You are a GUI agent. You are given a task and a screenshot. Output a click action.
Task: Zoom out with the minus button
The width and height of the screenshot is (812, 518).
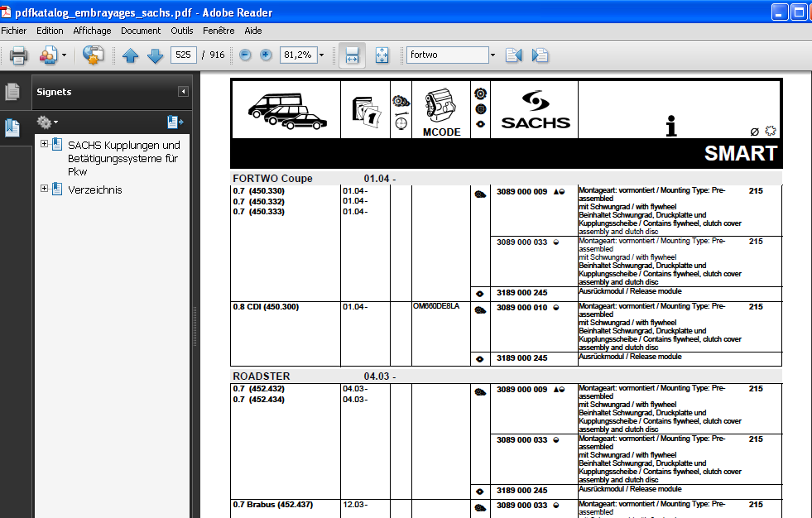(246, 55)
